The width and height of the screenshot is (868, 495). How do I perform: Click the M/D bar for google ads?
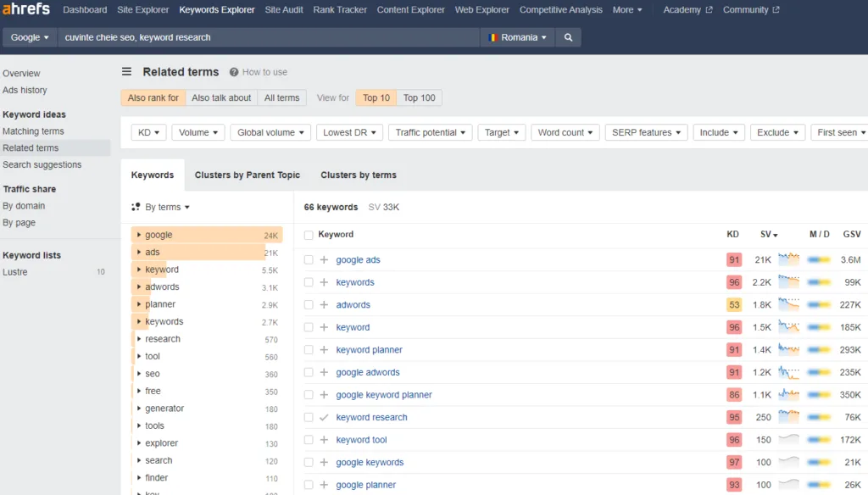[x=820, y=259]
